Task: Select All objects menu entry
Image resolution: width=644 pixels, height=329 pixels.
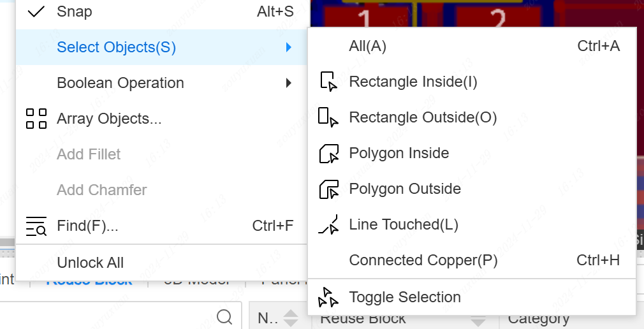Action: click(367, 46)
